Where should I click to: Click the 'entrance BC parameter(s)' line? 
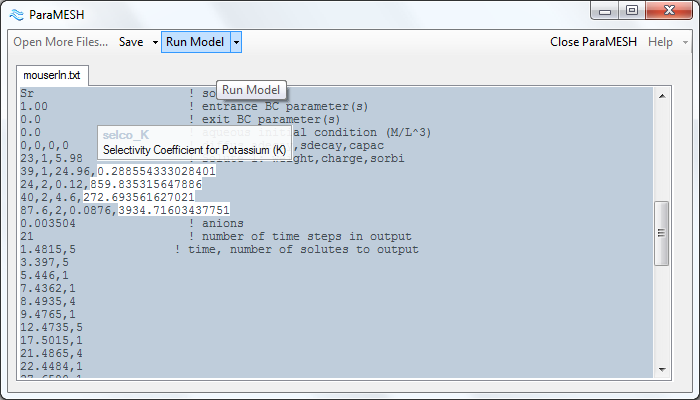194,106
